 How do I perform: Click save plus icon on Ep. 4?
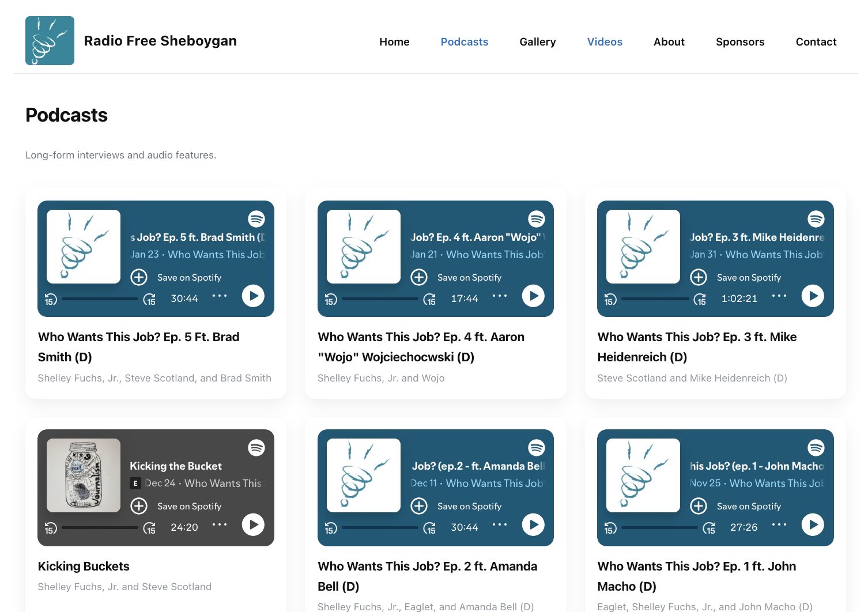pos(419,277)
